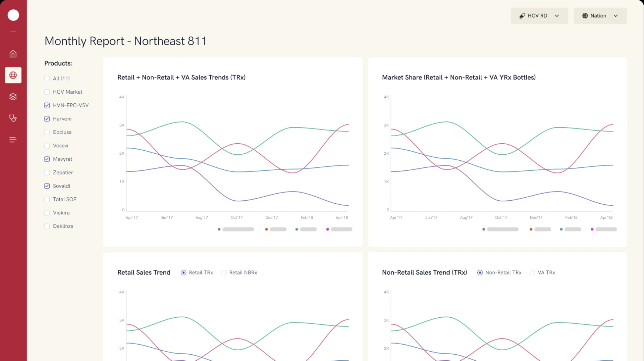The width and height of the screenshot is (644, 361).
Task: Open the Home page from the sidebar
Action: point(13,54)
